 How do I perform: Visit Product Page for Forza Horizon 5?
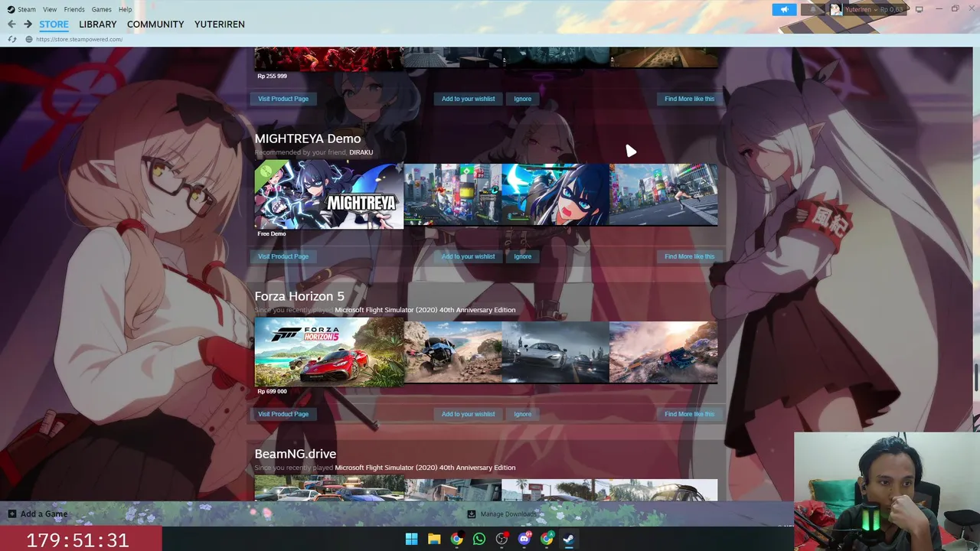[283, 414]
